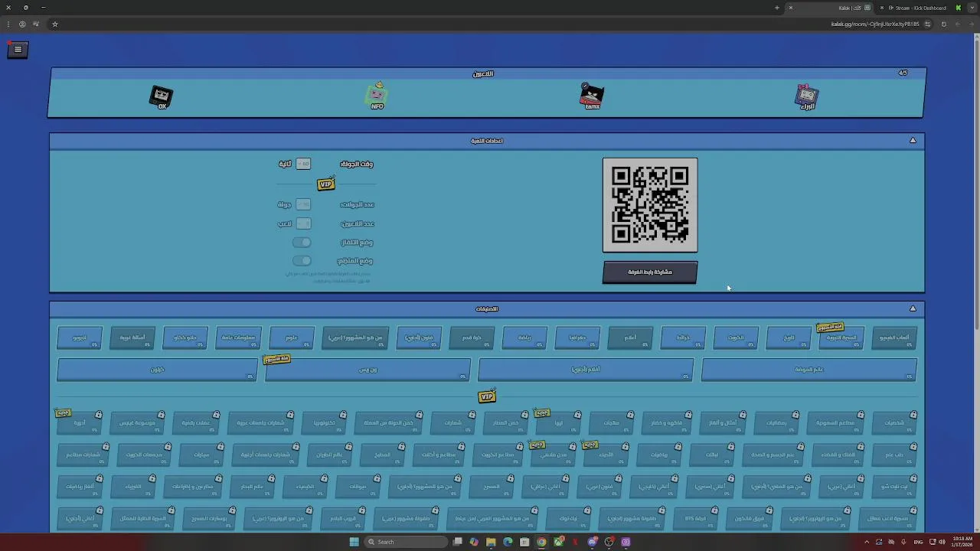Open the عدد الجولات rounds dropdown

[303, 204]
